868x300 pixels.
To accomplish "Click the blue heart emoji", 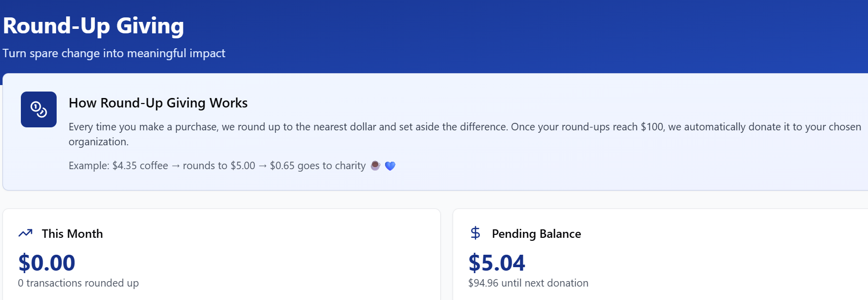I will pos(390,166).
